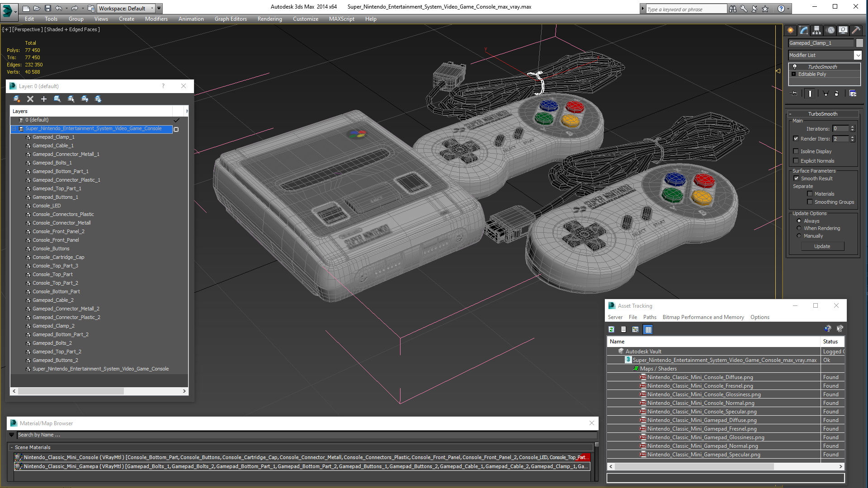868x488 pixels.
Task: Click Freeze/Unfreeze All Layers icon
Action: coord(98,99)
